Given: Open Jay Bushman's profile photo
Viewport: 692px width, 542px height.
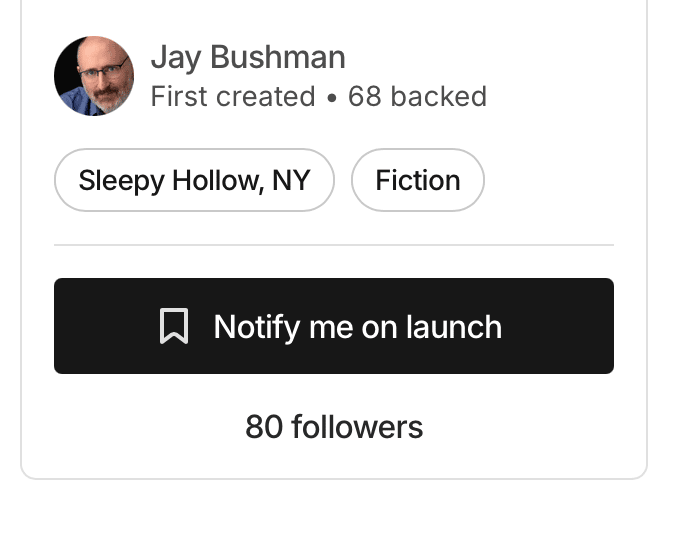Looking at the screenshot, I should (x=94, y=76).
